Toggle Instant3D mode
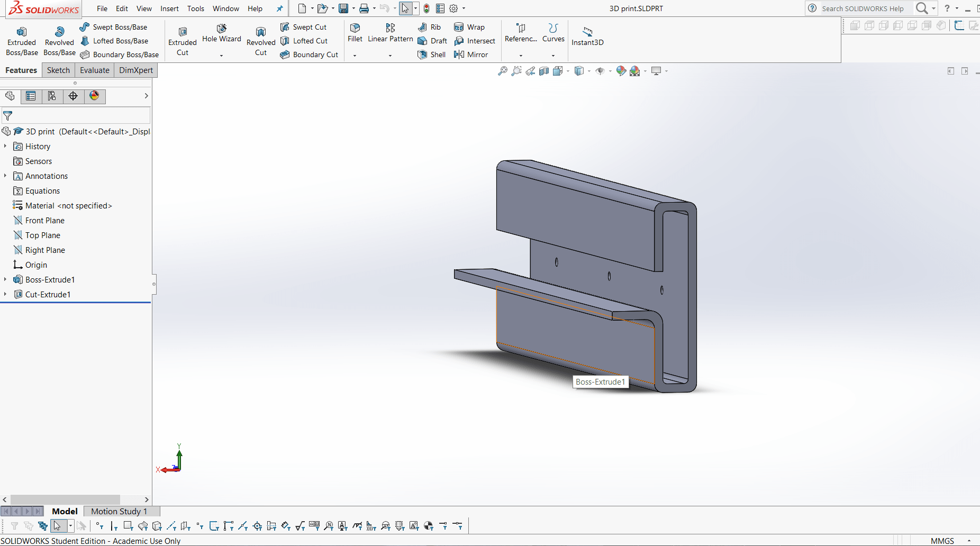980x546 pixels. tap(587, 36)
